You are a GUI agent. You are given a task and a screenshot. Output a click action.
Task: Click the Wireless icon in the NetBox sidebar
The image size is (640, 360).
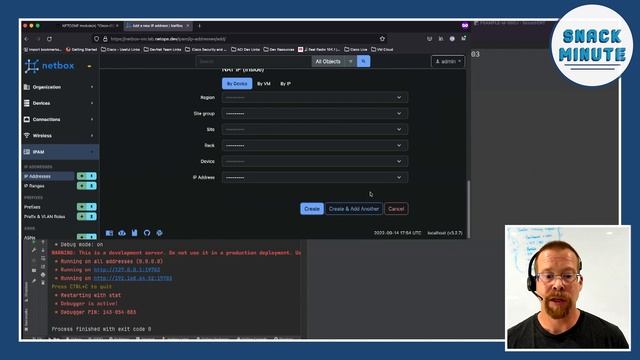click(x=27, y=136)
